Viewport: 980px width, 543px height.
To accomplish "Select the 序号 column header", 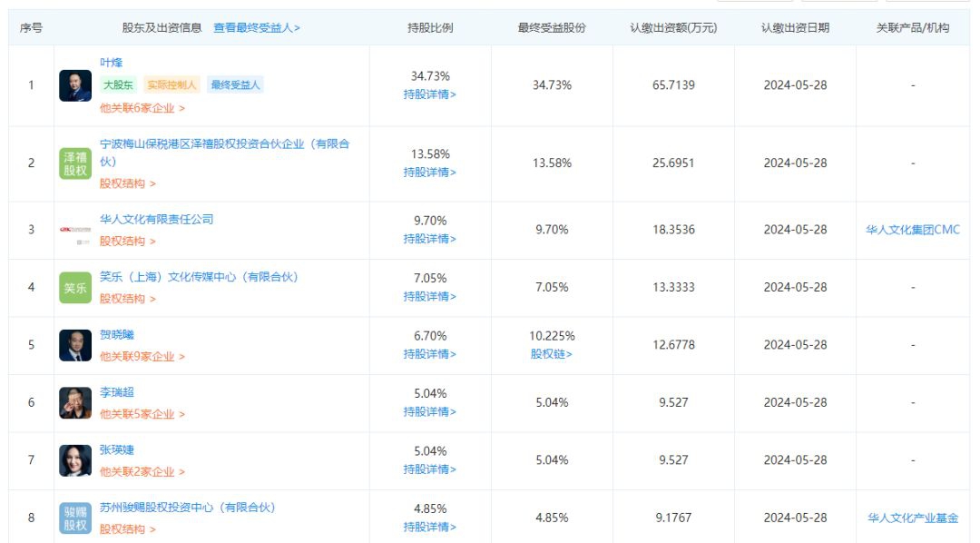I will pyautogui.click(x=31, y=28).
